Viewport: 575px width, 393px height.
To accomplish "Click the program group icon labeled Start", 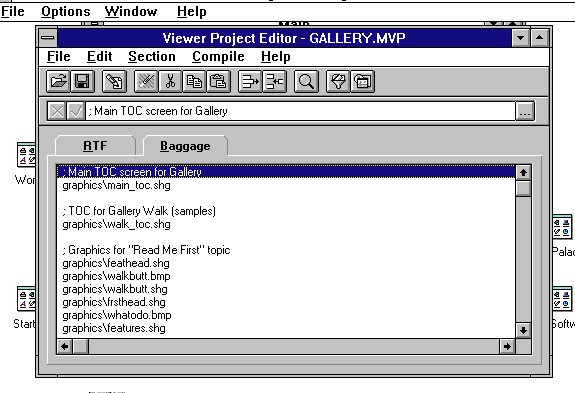I will coord(26,298).
